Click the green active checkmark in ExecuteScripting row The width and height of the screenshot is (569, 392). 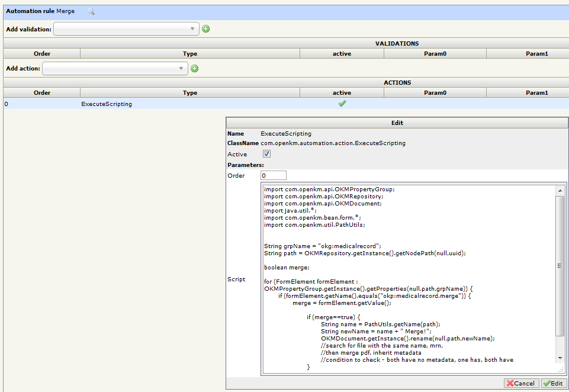pos(342,104)
